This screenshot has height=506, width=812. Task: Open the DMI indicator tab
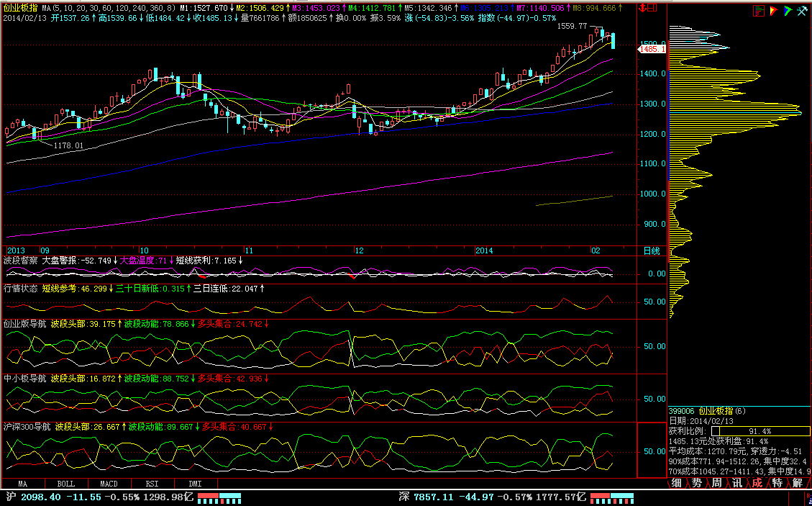(195, 484)
